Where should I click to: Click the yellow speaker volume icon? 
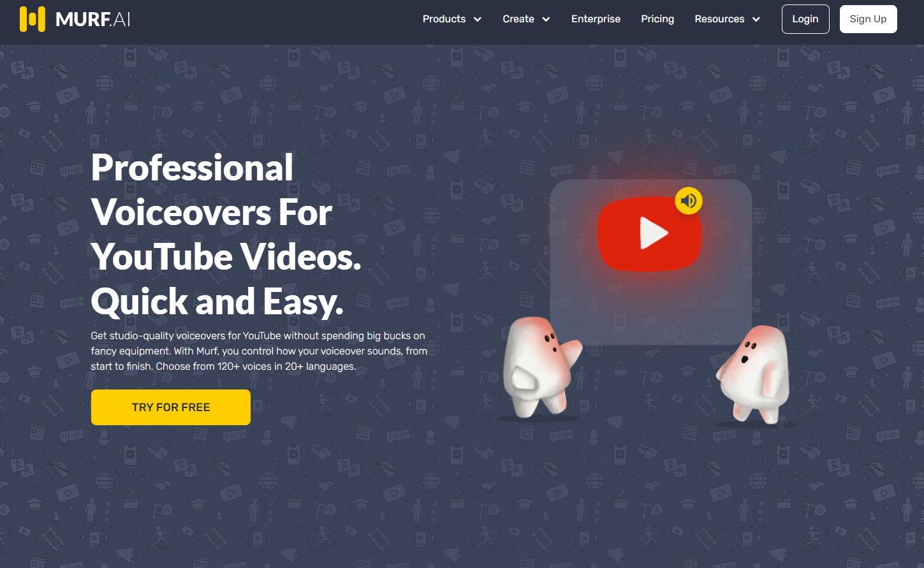(x=689, y=201)
